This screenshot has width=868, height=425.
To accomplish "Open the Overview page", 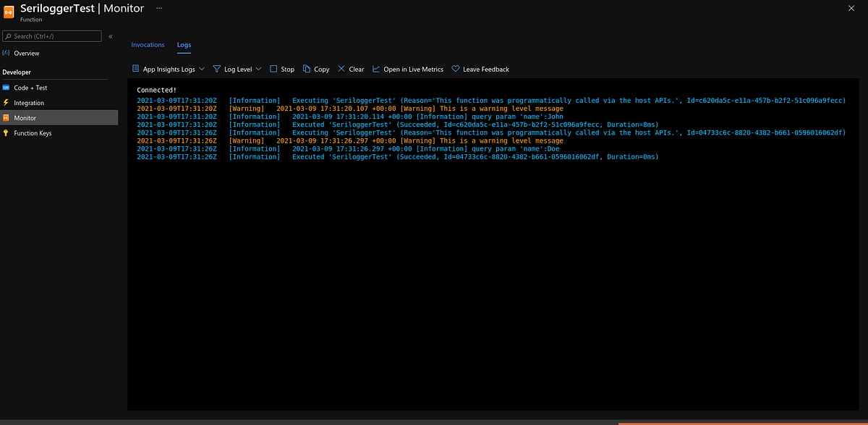I will point(27,53).
